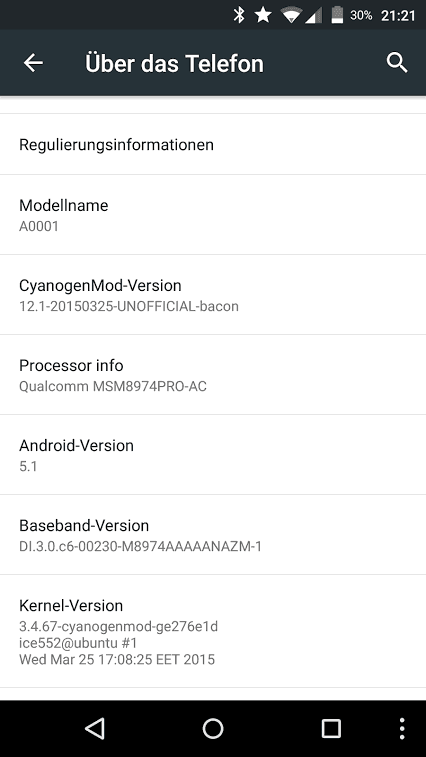Open search with the magnifier icon
Viewport: 426px width, 757px height.
click(397, 63)
